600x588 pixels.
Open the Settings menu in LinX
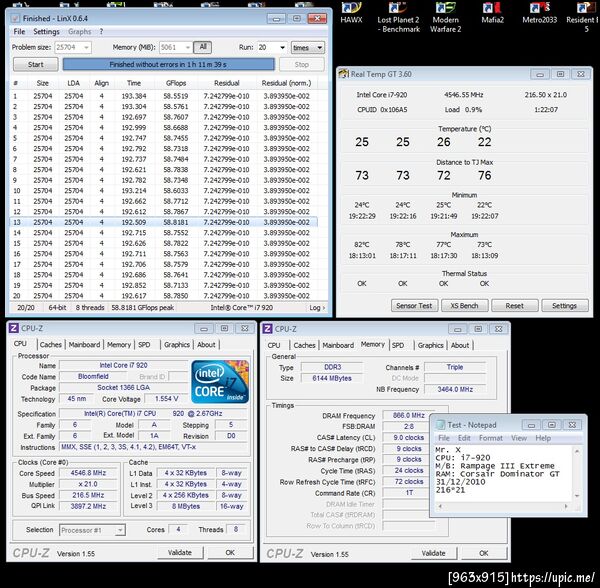tap(46, 31)
